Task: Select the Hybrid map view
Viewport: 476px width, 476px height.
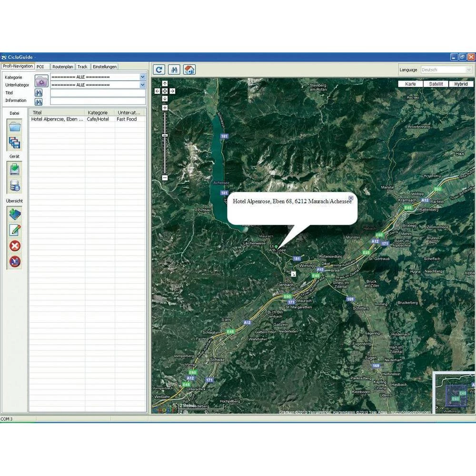Action: tap(461, 84)
